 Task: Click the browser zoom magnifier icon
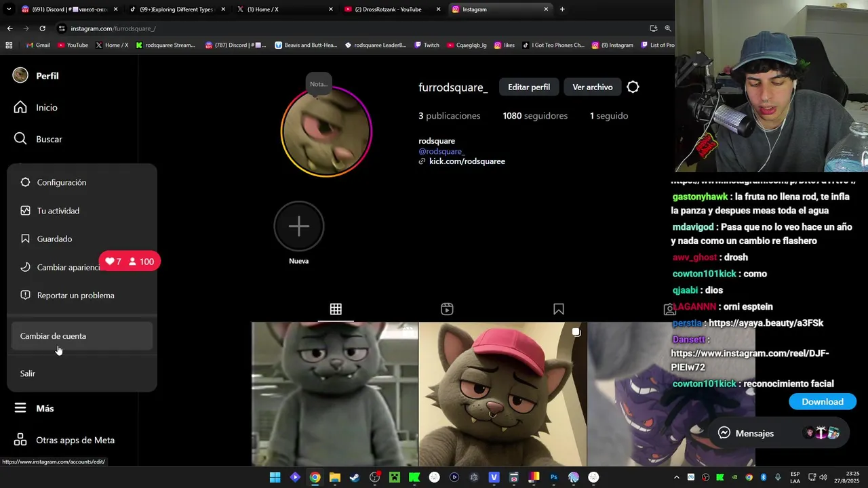668,28
